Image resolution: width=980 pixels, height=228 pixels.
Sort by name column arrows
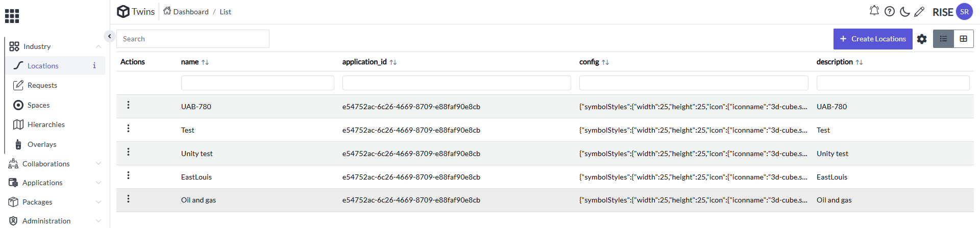[205, 62]
